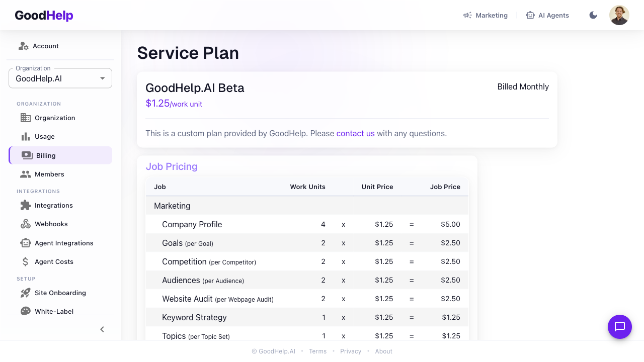Image resolution: width=644 pixels, height=362 pixels.
Task: Click the Webhooks icon in the sidebar
Action: [26, 224]
